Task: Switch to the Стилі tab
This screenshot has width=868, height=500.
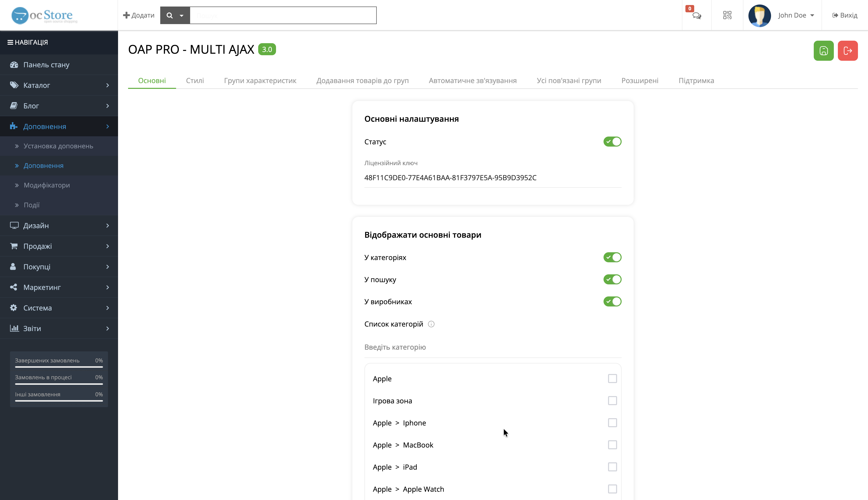Action: [x=194, y=81]
